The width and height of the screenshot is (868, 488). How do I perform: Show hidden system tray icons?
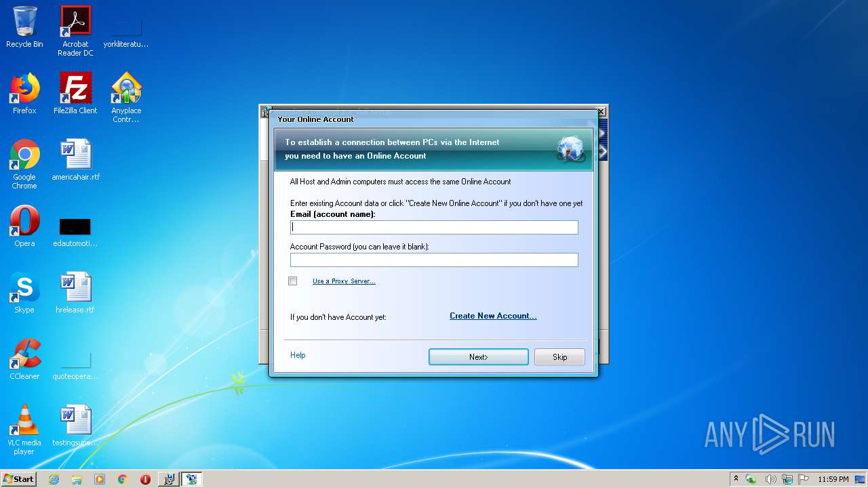[x=736, y=479]
